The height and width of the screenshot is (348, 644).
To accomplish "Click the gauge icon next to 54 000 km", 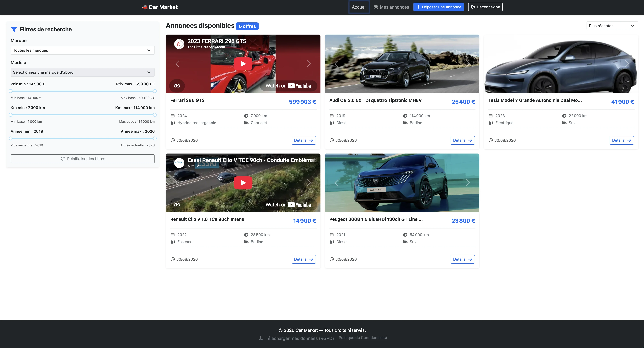I will point(405,235).
